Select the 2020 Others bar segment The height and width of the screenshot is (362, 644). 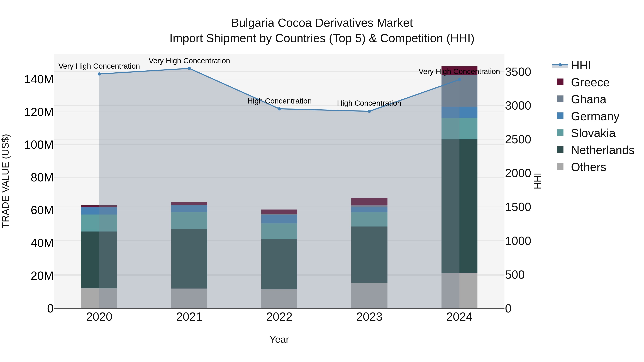coord(99,298)
